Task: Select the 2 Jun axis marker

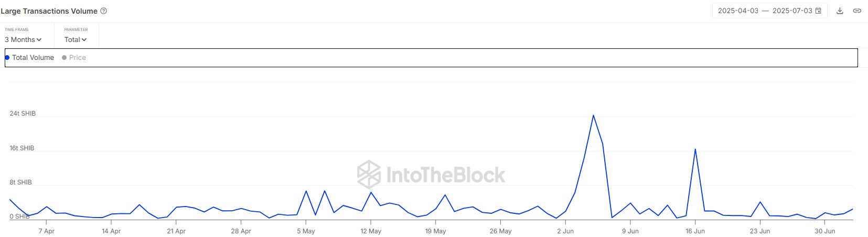Action: point(565,231)
